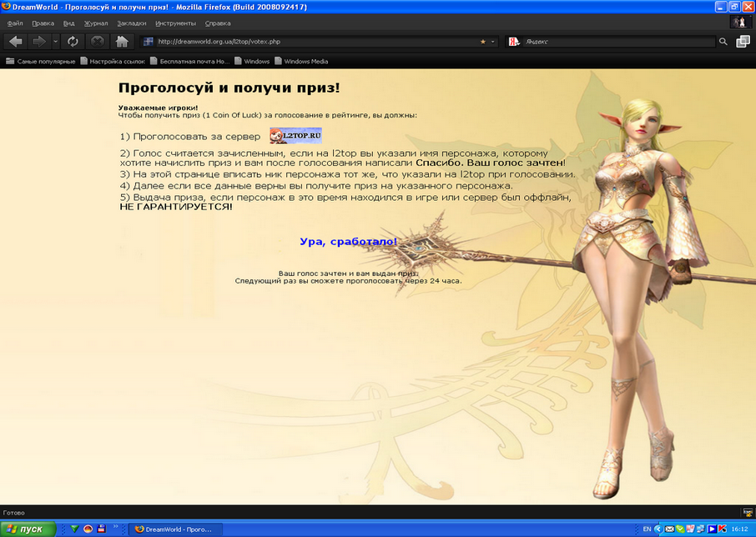Switch to DreamWorld Firefox taskbar button
The width and height of the screenshot is (756, 537).
tap(176, 529)
